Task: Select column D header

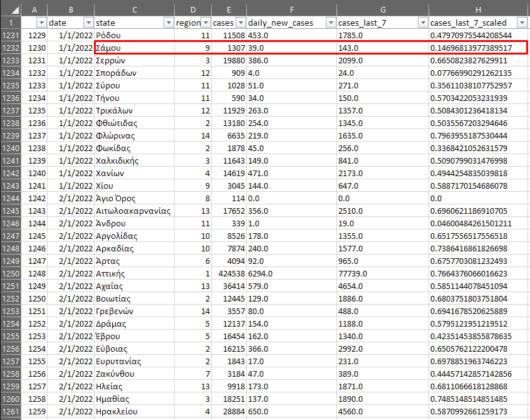Action: 193,10
